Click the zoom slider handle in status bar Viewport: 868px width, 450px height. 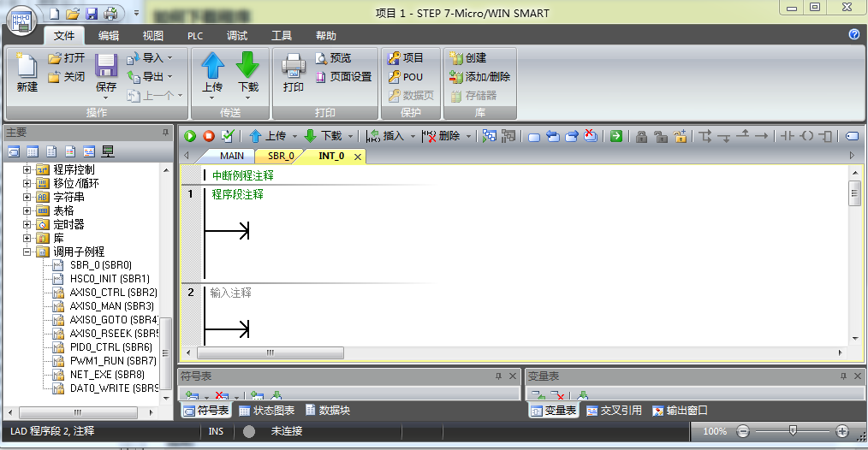[793, 431]
